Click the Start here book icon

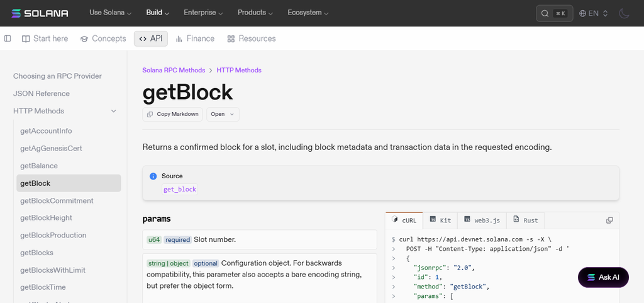(x=26, y=38)
